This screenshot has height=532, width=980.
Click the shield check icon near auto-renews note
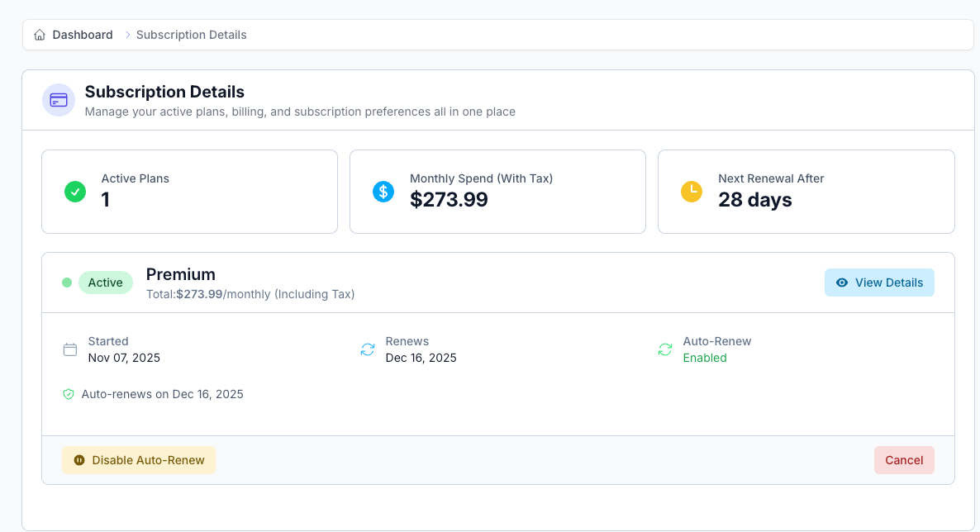click(69, 394)
